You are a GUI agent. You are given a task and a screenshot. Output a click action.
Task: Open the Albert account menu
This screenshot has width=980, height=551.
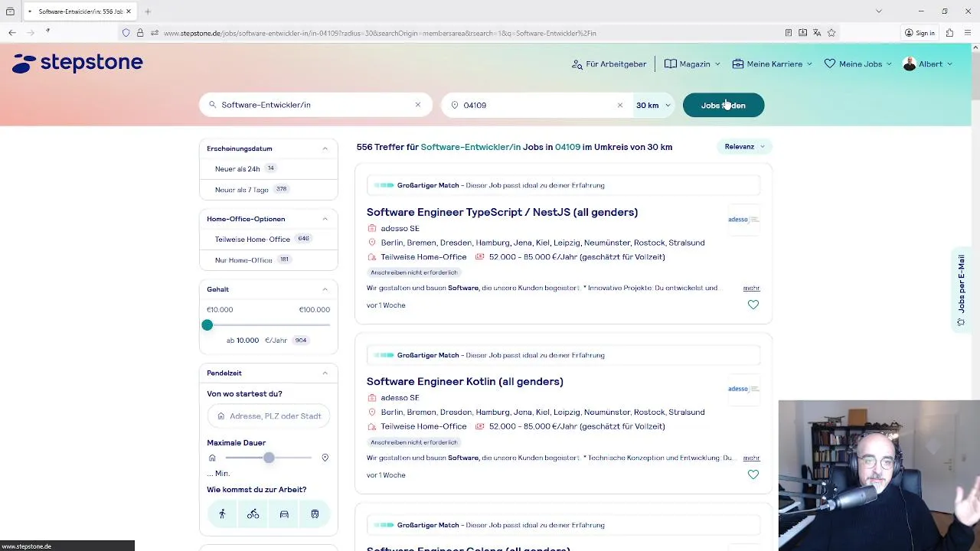pos(928,64)
